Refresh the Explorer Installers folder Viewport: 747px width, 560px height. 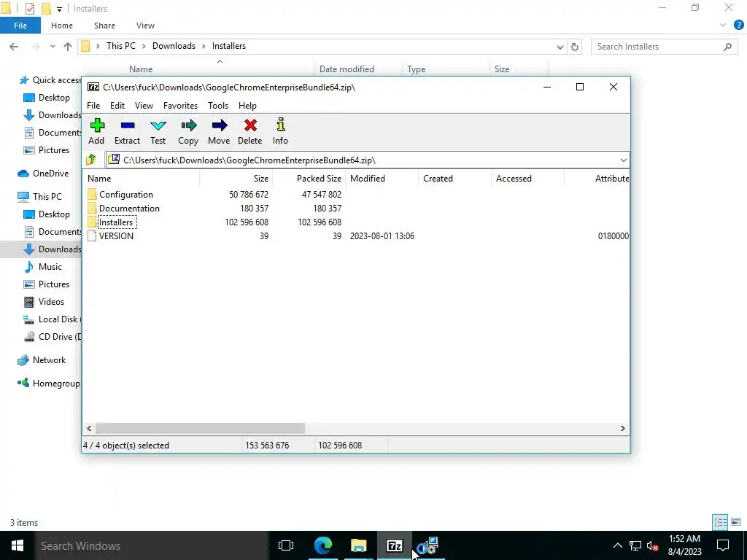[x=575, y=47]
